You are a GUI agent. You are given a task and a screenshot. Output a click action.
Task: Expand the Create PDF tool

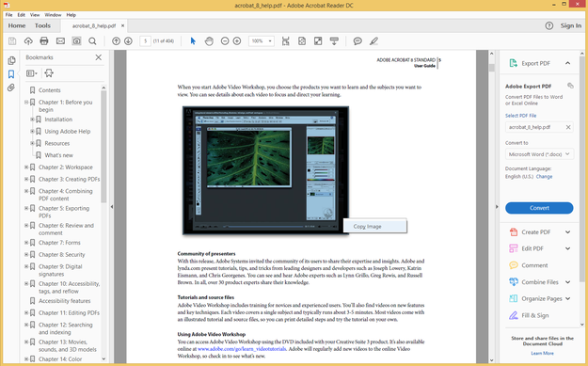(567, 232)
